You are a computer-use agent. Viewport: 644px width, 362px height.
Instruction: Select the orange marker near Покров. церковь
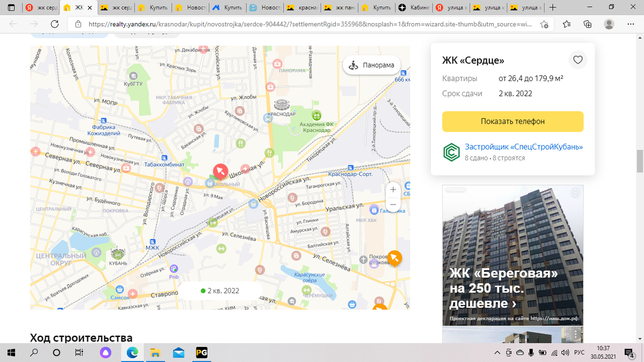tap(394, 258)
